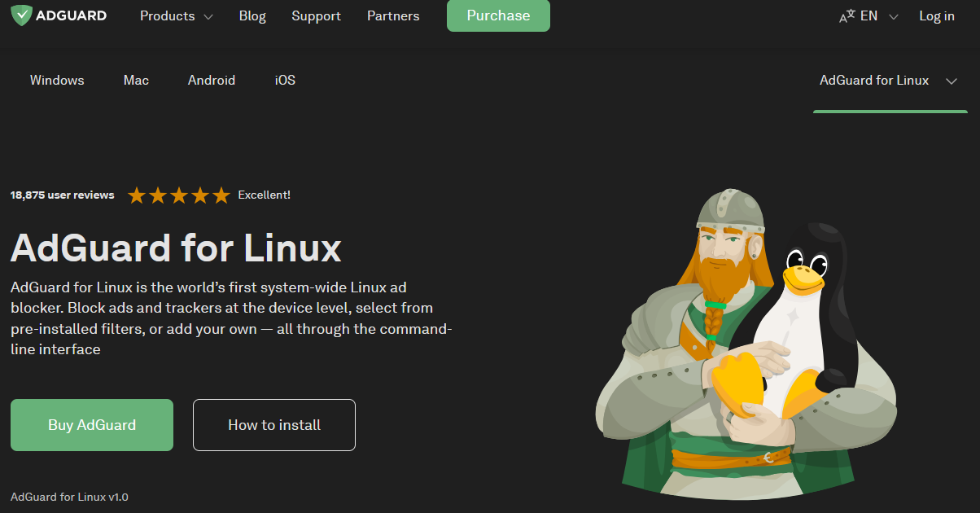Select Partners in the top navigation

pos(393,16)
